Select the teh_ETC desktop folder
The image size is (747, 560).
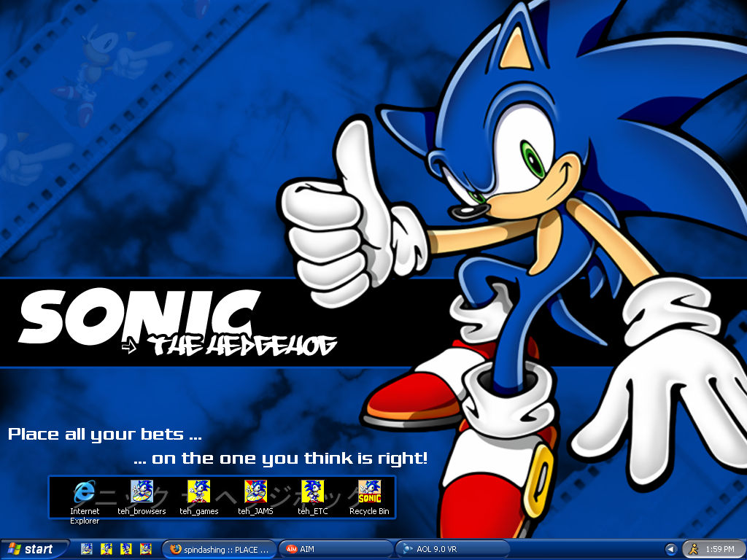point(312,491)
